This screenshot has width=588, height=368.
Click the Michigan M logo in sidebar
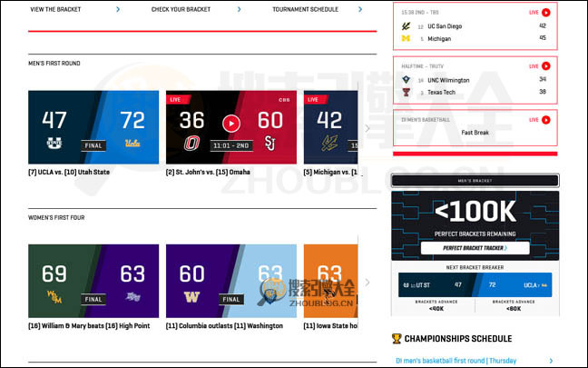[406, 38]
